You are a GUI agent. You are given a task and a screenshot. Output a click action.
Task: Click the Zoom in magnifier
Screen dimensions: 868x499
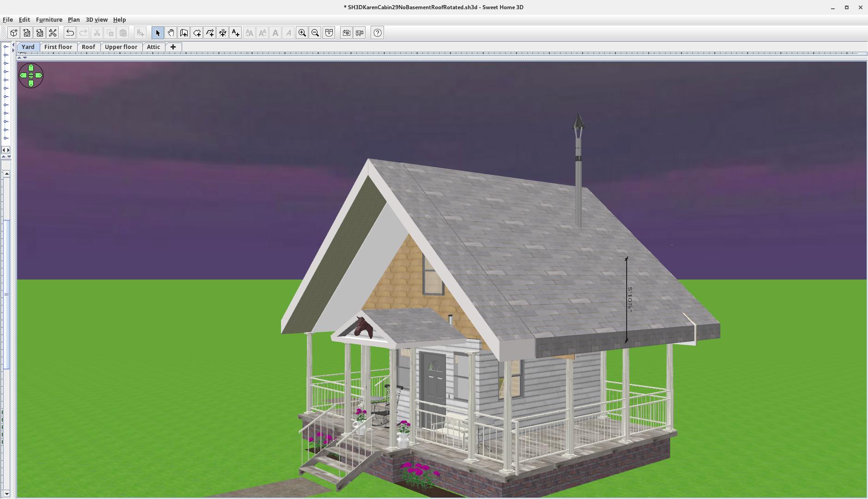click(302, 33)
